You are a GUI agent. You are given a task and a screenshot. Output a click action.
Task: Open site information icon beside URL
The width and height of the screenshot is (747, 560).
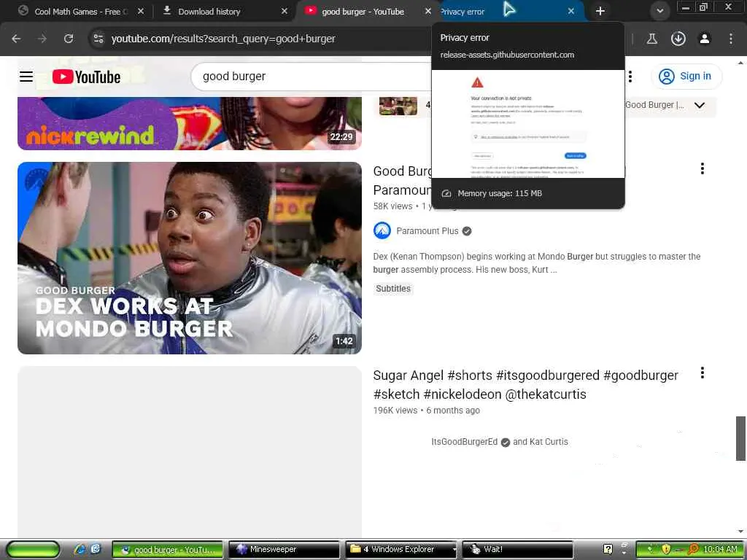click(x=98, y=39)
